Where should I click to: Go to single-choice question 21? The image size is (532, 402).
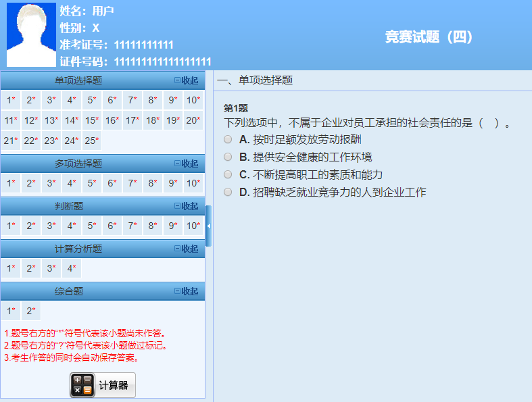[x=11, y=141]
